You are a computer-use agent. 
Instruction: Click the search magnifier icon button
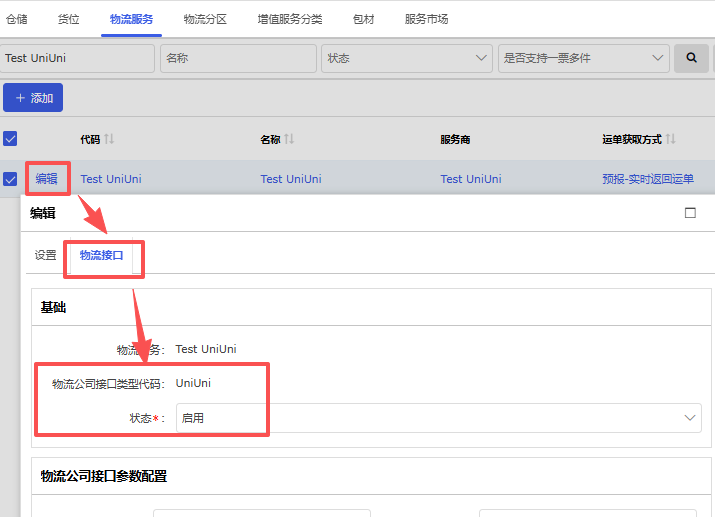click(x=690, y=58)
